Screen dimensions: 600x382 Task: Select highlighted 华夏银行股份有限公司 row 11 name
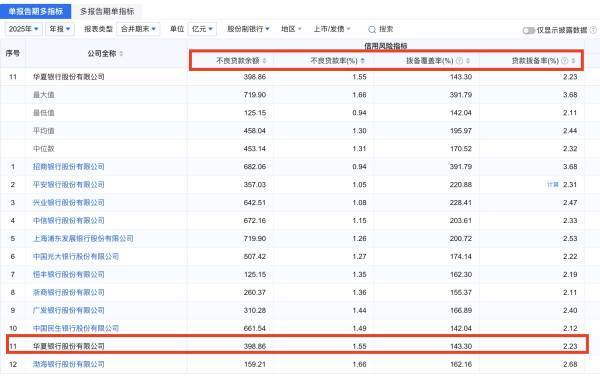click(x=68, y=346)
